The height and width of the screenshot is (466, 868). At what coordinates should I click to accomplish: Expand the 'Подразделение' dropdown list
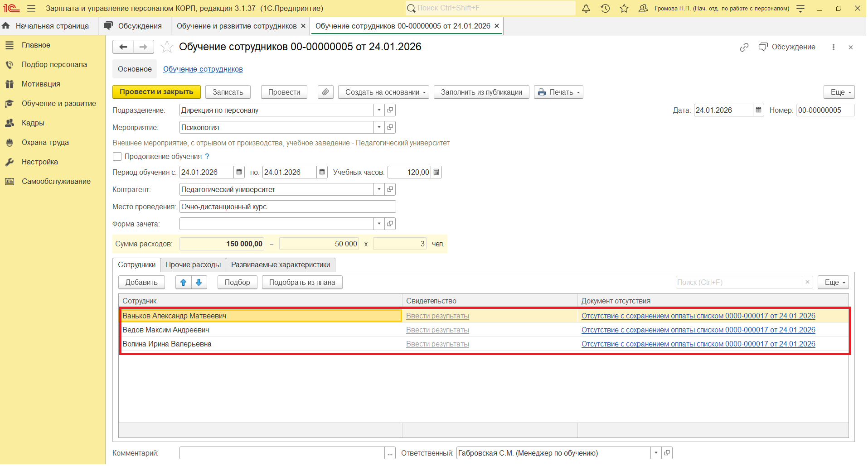(379, 110)
